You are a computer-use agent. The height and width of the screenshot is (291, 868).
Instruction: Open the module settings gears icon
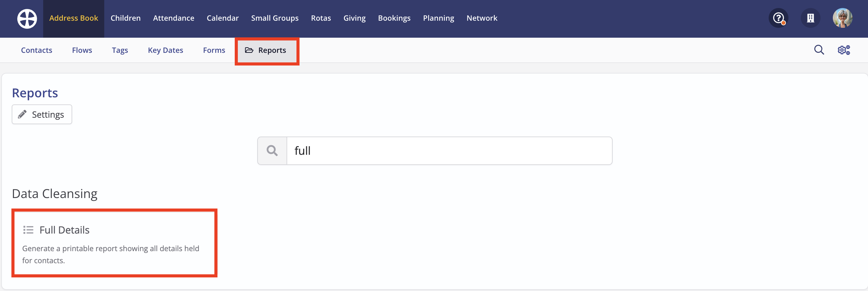(x=844, y=50)
